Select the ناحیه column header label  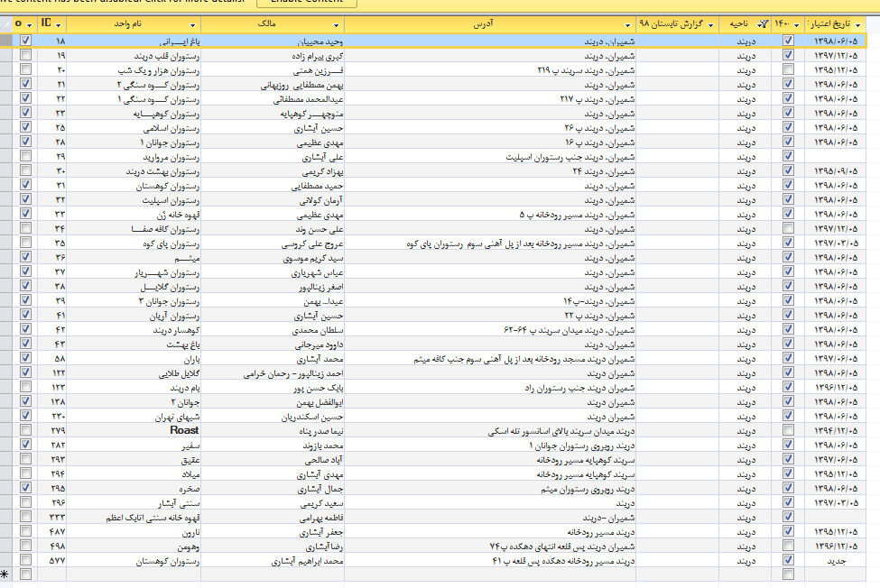tap(738, 24)
